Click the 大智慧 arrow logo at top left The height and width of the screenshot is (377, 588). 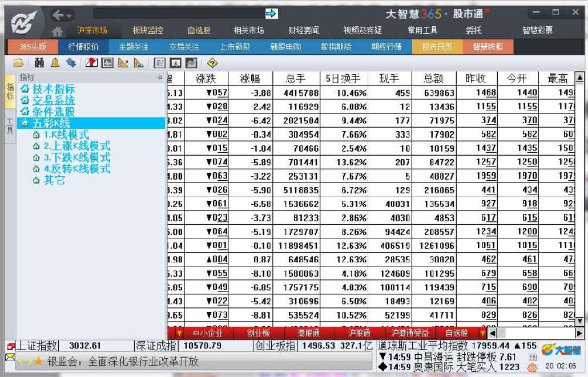pos(24,23)
